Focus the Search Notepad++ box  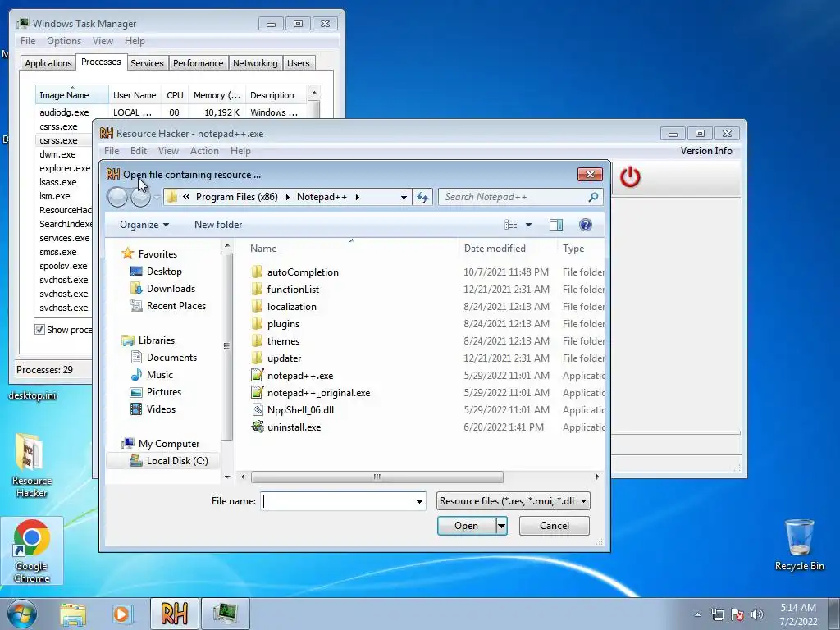(x=514, y=197)
